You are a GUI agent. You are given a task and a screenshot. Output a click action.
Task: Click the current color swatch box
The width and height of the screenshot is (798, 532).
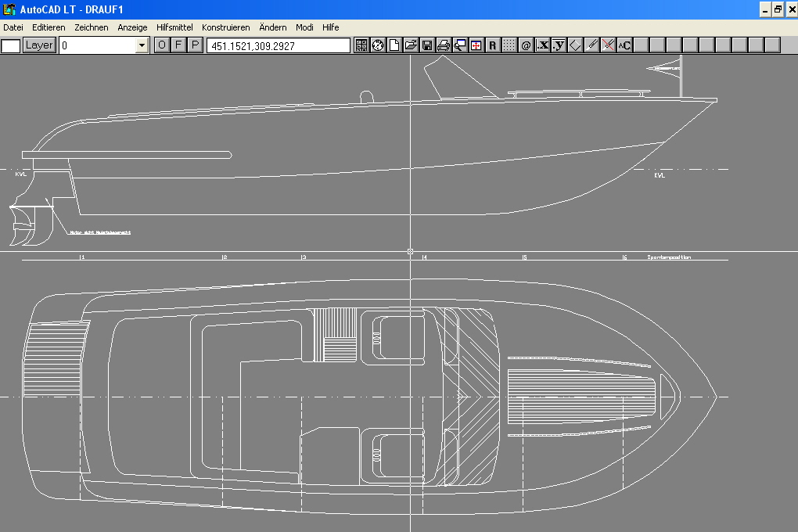(11, 46)
